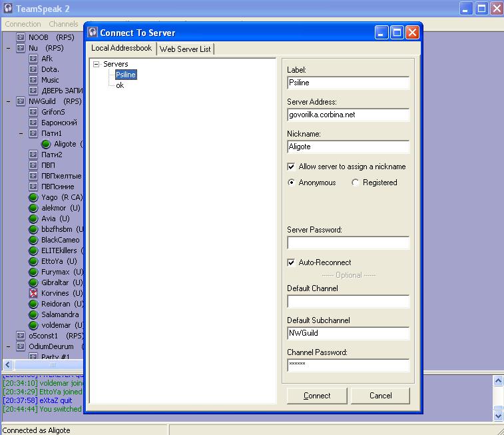Select the Psiline server entry

tap(126, 75)
